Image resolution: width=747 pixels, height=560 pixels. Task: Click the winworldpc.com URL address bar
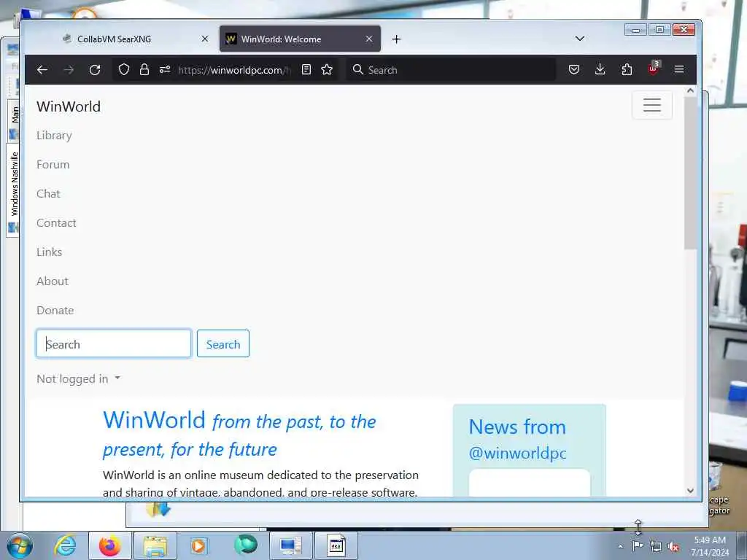point(234,70)
